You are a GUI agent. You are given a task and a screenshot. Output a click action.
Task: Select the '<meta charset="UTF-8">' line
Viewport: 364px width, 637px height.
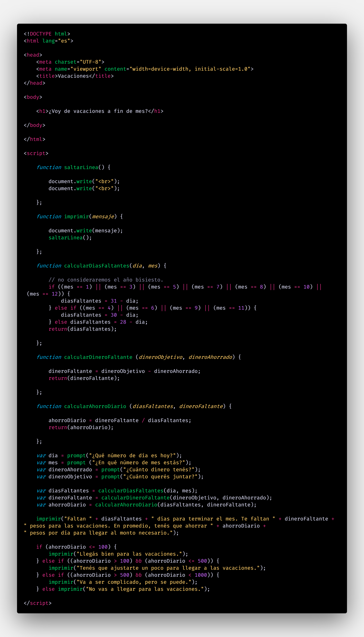pyautogui.click(x=70, y=62)
